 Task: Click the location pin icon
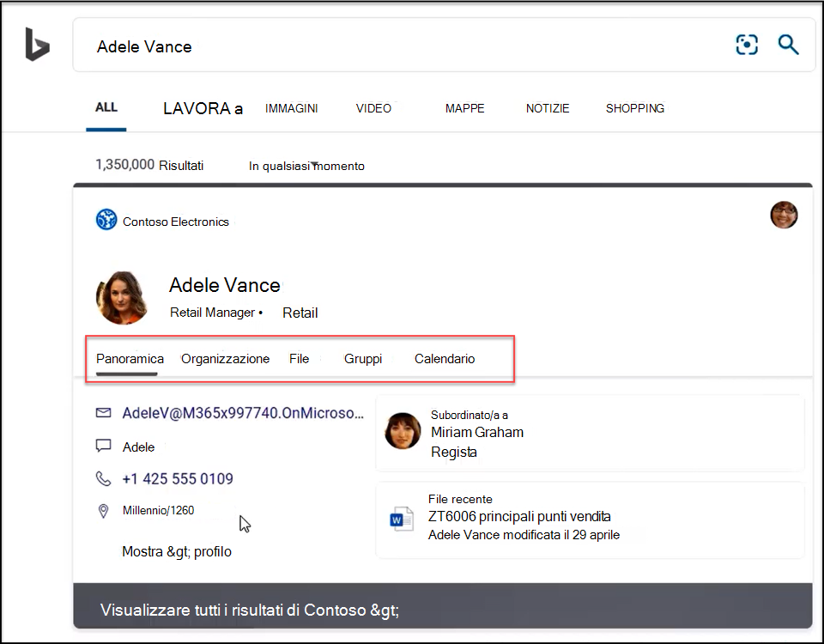point(104,511)
